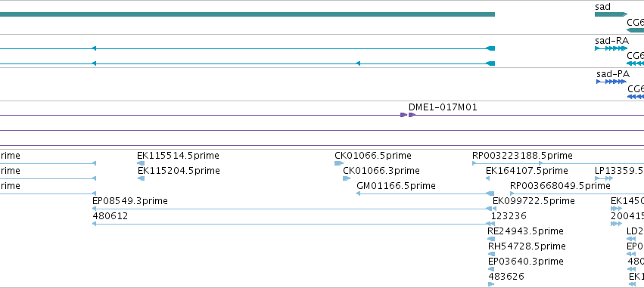Select the EP03640.3prime label
Screen dimensions: 644x288
(x=526, y=262)
